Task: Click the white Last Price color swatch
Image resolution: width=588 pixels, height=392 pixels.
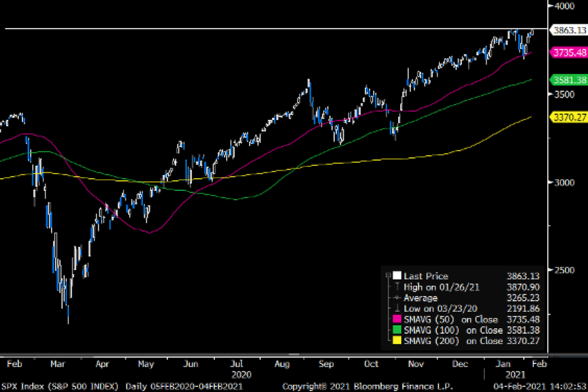Action: pos(397,276)
